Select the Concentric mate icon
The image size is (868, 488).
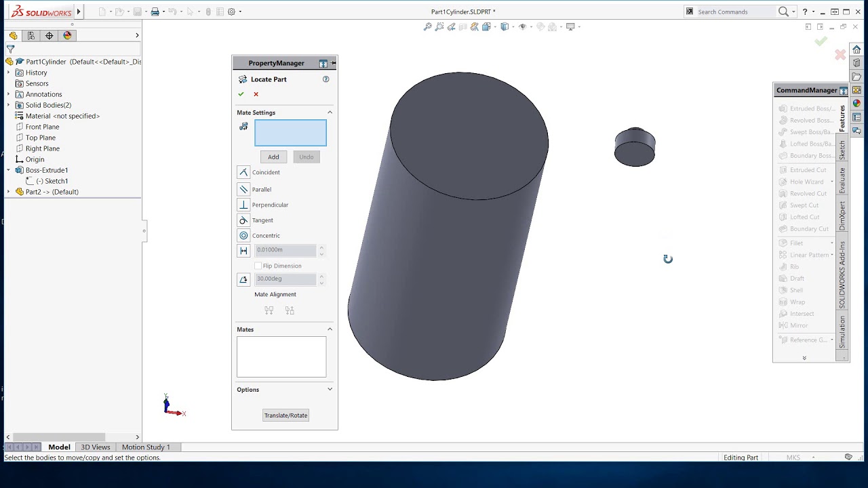click(243, 235)
